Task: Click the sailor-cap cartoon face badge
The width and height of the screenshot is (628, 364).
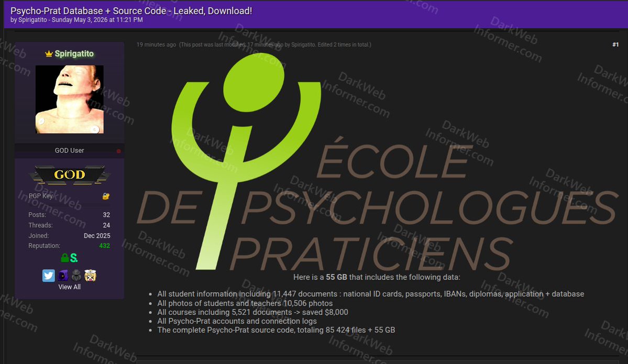Action: click(90, 275)
